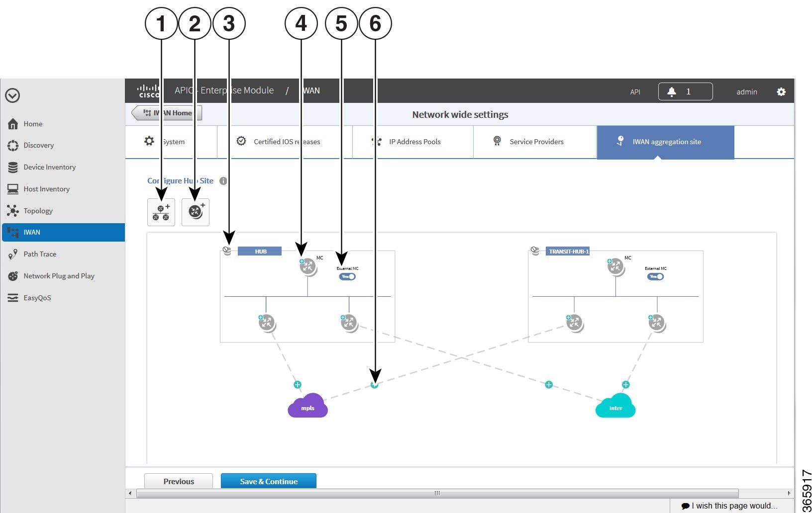812x513 pixels.
Task: Click the horizontal scrollbar thumb
Action: 437,493
